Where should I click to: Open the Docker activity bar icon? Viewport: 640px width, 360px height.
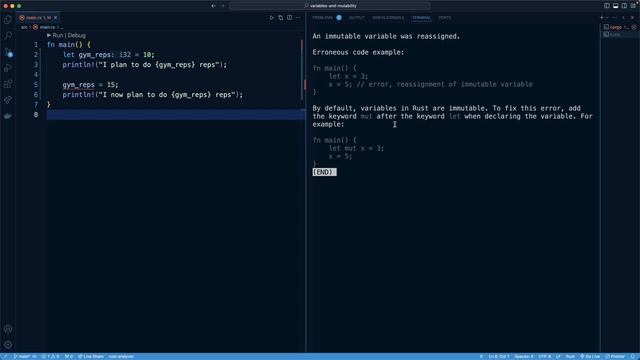coord(8,116)
